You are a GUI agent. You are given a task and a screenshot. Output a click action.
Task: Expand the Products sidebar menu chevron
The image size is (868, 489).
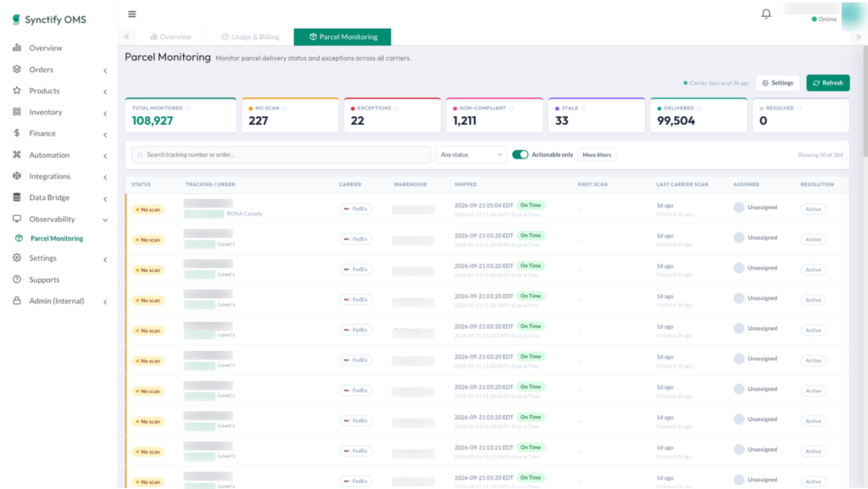105,92
